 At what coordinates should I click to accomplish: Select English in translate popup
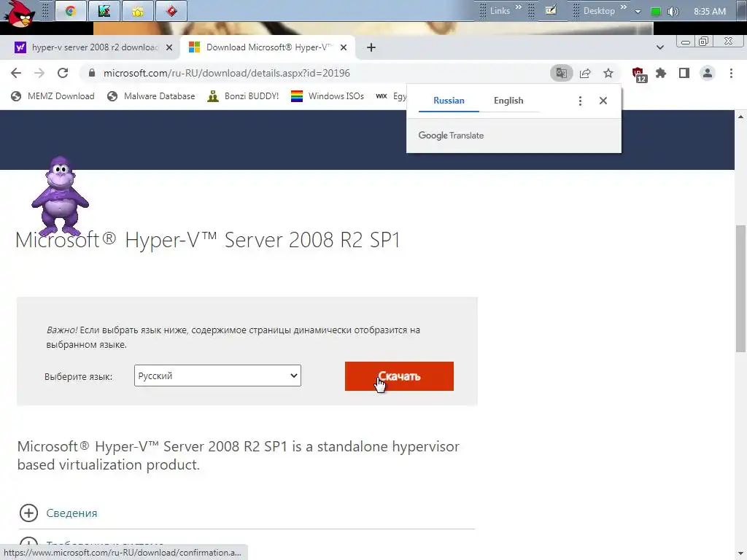pos(508,101)
